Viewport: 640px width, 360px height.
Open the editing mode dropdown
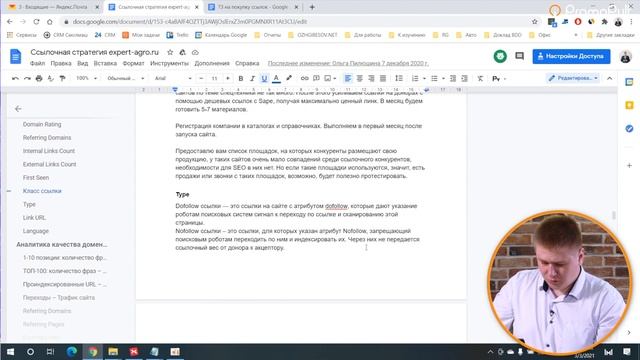click(573, 78)
